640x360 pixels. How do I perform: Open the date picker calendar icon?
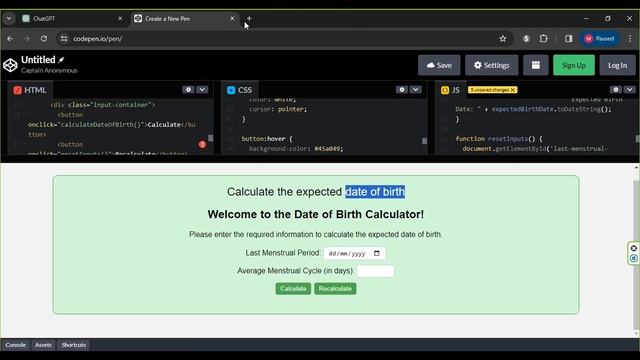tap(377, 253)
